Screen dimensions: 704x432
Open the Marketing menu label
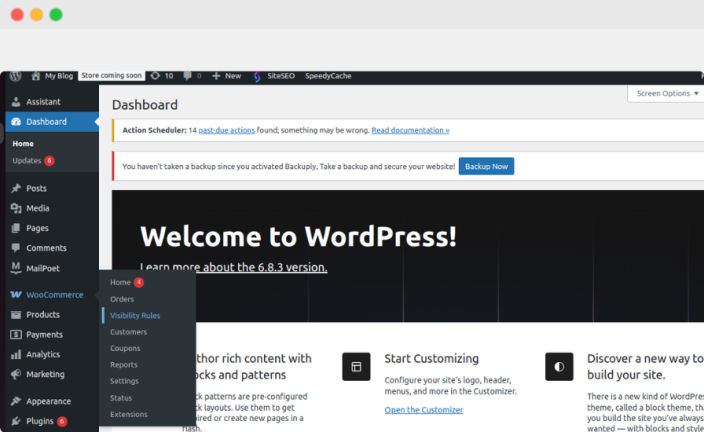(x=45, y=374)
